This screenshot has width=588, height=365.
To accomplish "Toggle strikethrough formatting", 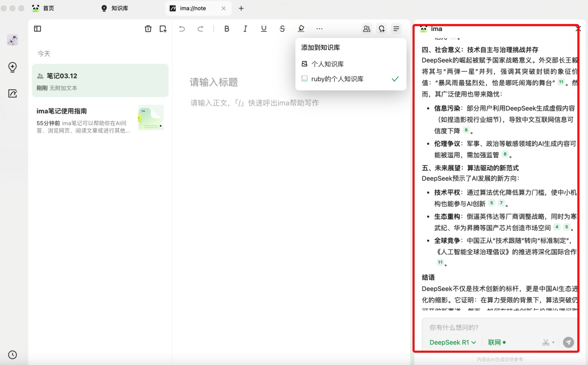I will click(x=283, y=29).
